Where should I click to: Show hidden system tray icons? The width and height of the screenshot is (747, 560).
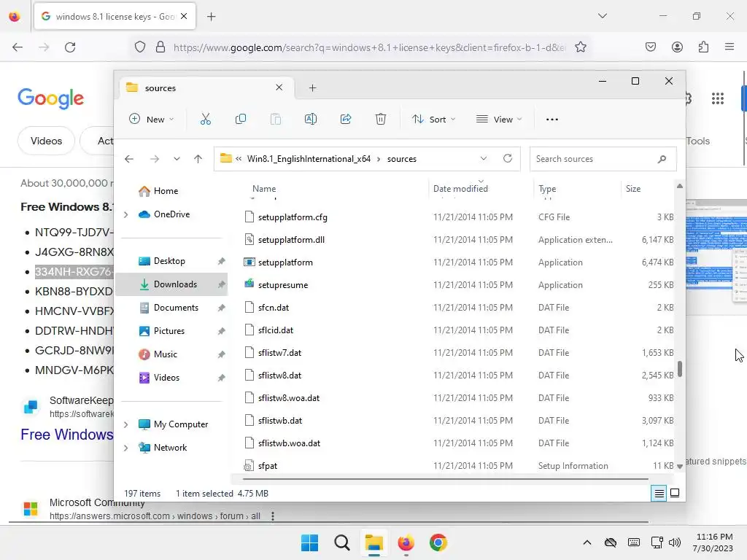coord(587,542)
